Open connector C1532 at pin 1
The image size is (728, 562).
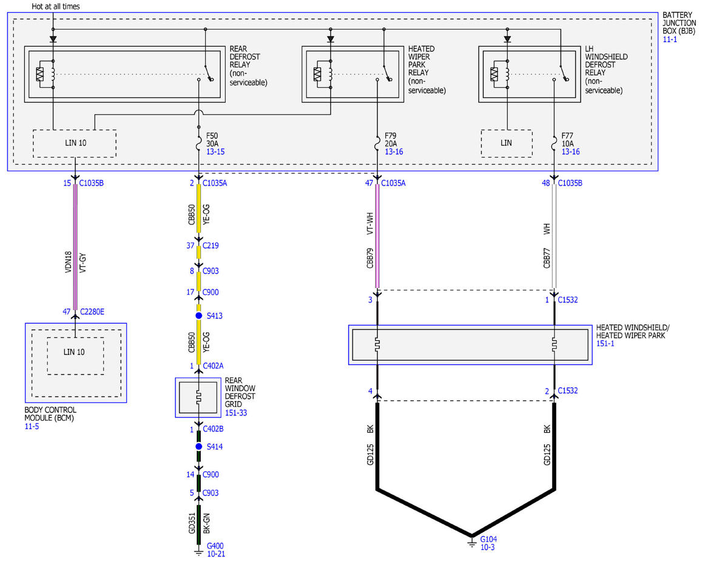coord(568,299)
